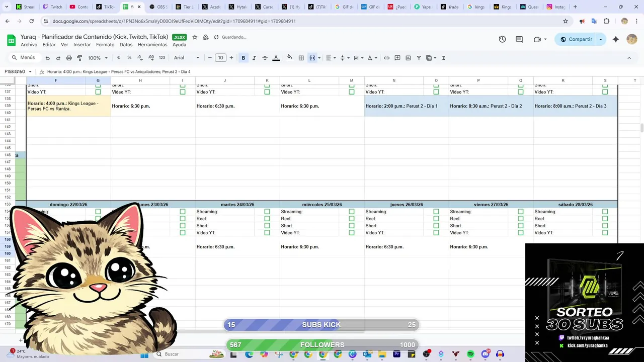Screen dimensions: 644x362
Task: Toggle strikethrough formatting
Action: pyautogui.click(x=265, y=58)
